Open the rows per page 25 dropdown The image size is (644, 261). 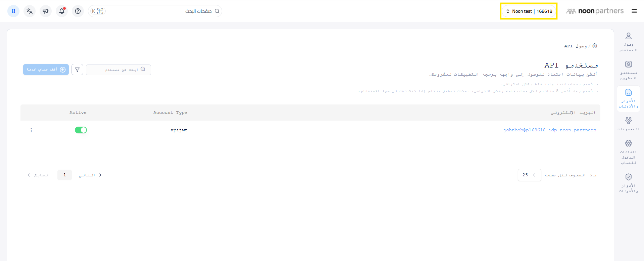tap(529, 175)
